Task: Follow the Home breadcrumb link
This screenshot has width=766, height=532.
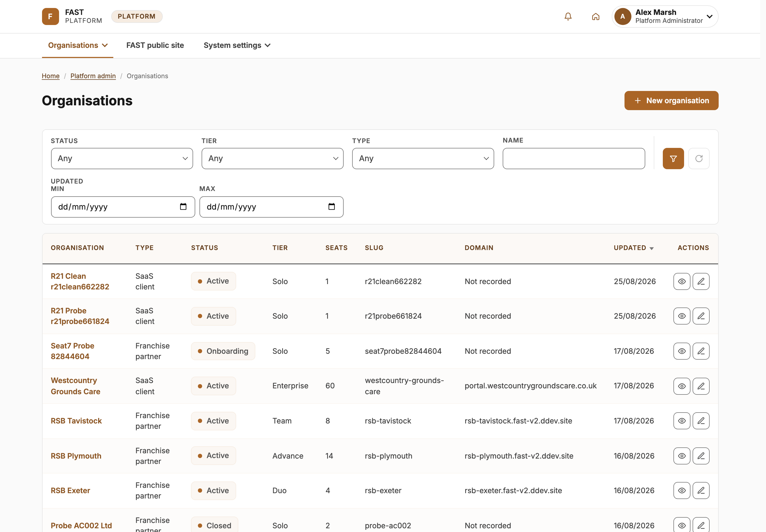Action: click(51, 76)
